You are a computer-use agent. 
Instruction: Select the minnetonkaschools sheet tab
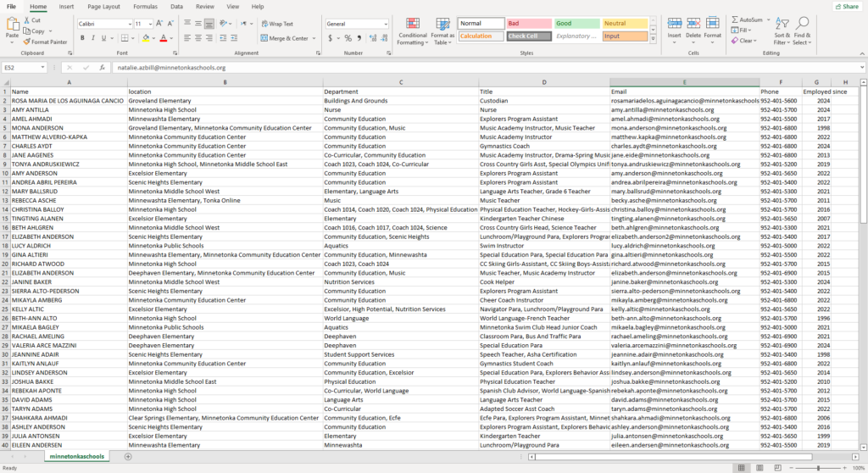77,456
